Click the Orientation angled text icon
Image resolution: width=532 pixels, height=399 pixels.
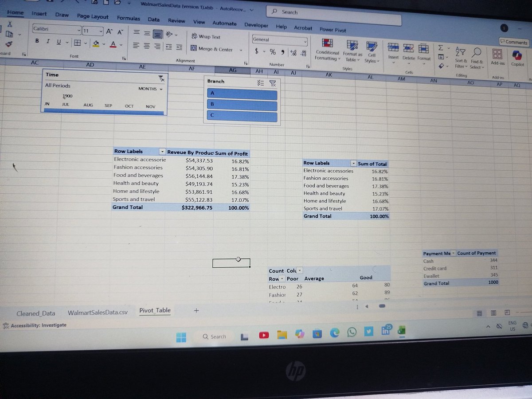[170, 34]
